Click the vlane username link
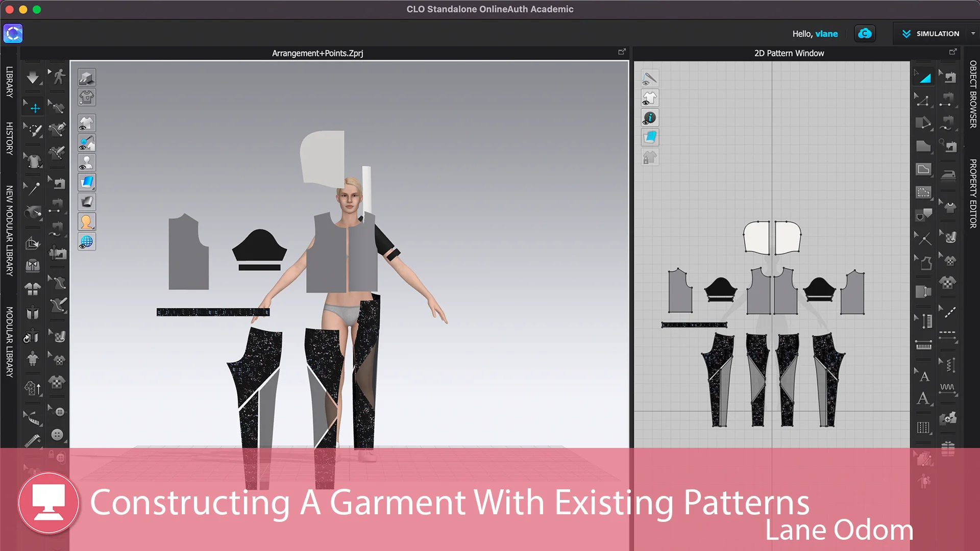Viewport: 980px width, 551px height. [826, 34]
